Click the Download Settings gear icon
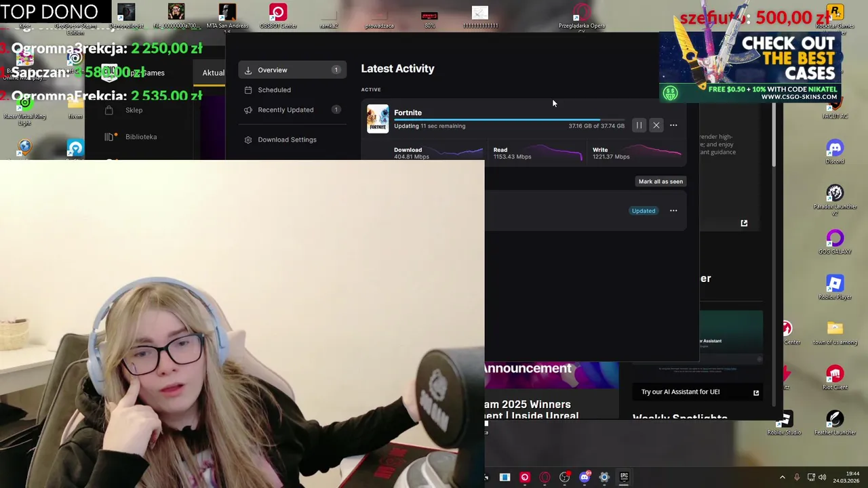This screenshot has width=868, height=488. tap(248, 140)
